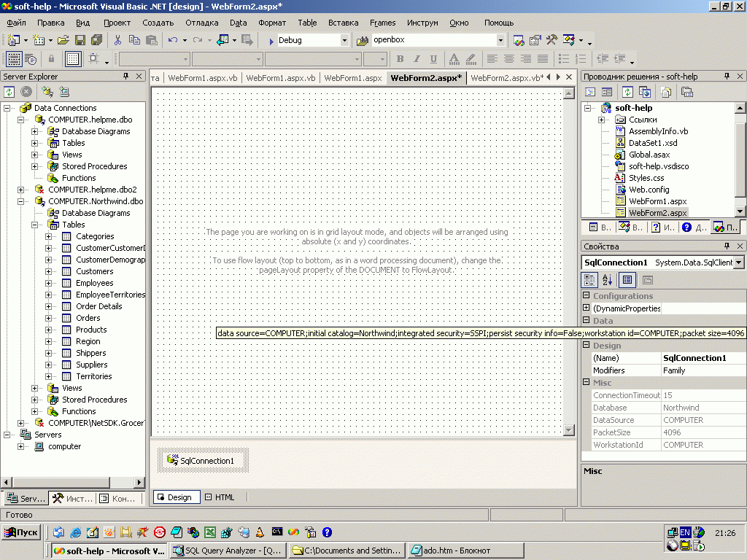This screenshot has width=747, height=560.
Task: Click the Internet Explorer quick launch icon
Action: tap(75, 532)
